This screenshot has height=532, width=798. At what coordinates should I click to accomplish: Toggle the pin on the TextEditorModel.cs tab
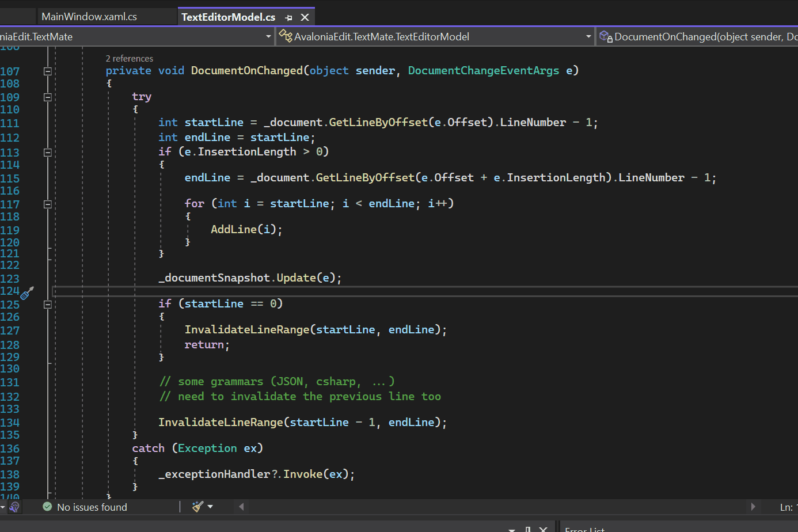pyautogui.click(x=288, y=17)
